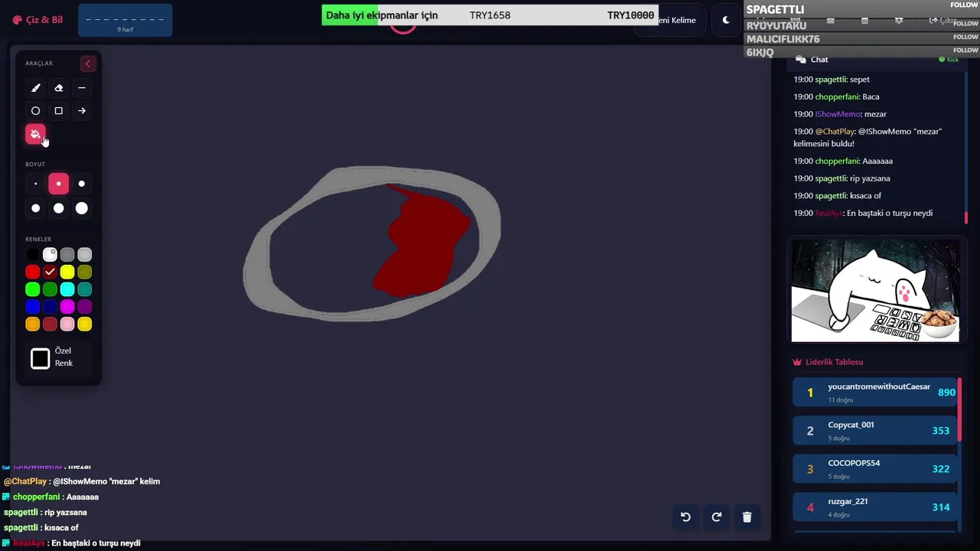Click the green Kick status indicator
The image size is (980, 551).
click(x=949, y=60)
